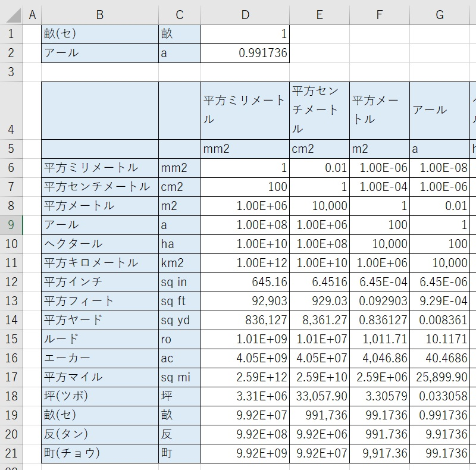The image size is (476, 470).
Task: Select the 平方ミリメートル header in row 4
Action: coord(245,110)
